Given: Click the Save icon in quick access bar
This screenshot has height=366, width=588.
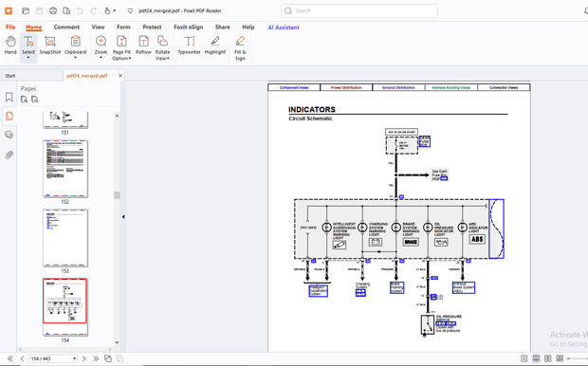Looking at the screenshot, I should pos(40,10).
